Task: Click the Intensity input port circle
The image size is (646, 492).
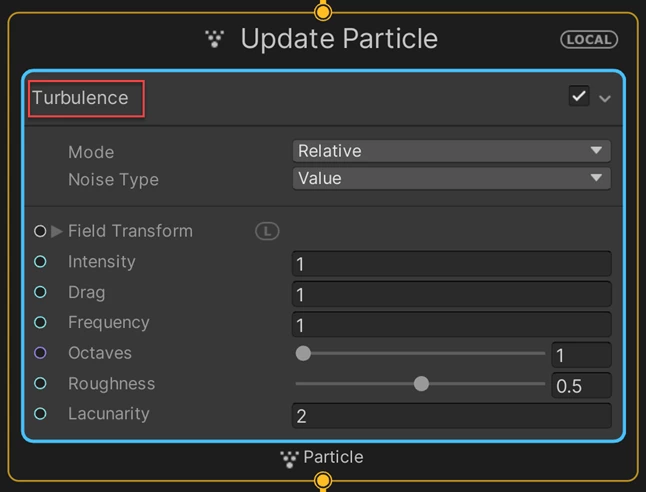Action: (x=40, y=262)
